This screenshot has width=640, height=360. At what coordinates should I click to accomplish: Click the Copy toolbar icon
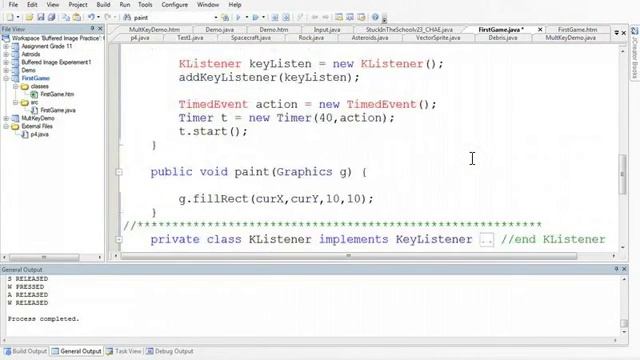[x=66, y=17]
